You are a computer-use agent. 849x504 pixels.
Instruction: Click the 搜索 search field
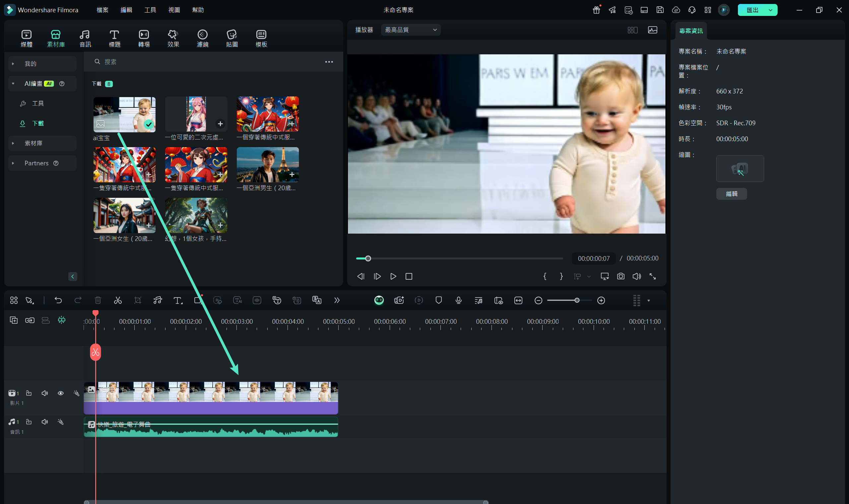(207, 62)
